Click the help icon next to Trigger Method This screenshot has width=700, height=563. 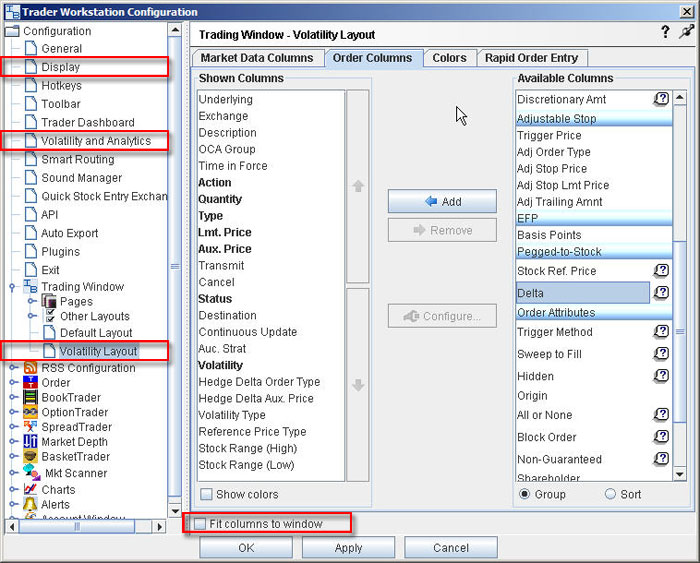coord(661,331)
